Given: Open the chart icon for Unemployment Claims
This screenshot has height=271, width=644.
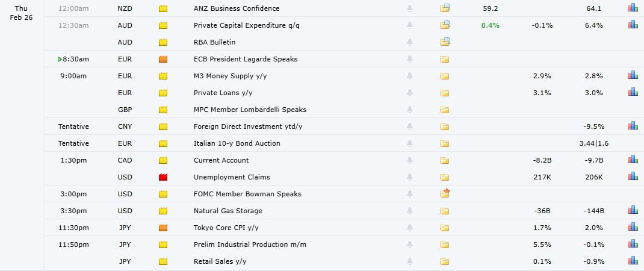Looking at the screenshot, I should 633,177.
